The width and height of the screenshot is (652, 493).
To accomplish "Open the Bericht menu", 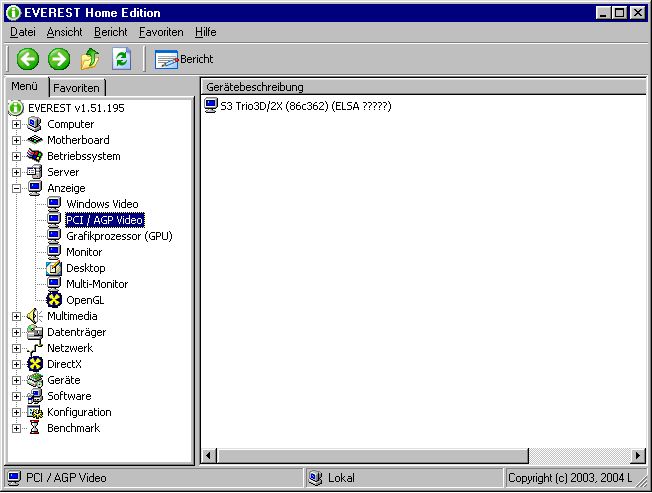I will [111, 32].
